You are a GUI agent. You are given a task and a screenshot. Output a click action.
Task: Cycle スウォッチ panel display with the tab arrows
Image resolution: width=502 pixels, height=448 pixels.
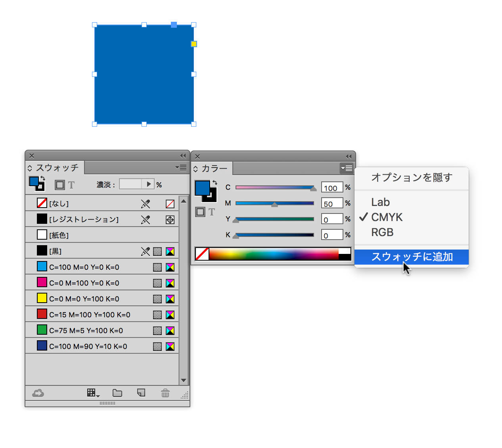click(x=30, y=168)
